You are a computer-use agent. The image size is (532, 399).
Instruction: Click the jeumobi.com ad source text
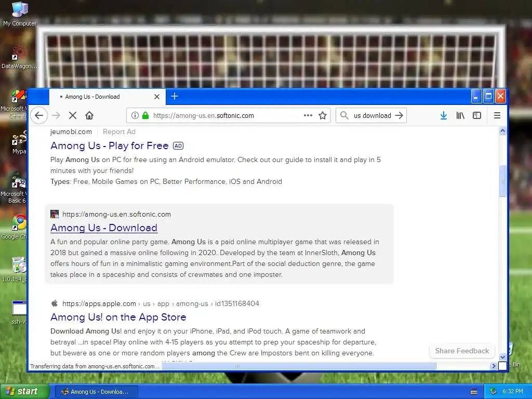click(71, 131)
